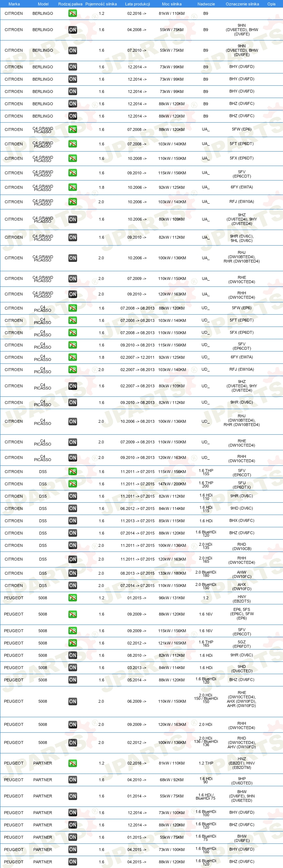Click the '96kW / 131KM' power cell
The height and width of the screenshot is (868, 283).
(x=172, y=598)
